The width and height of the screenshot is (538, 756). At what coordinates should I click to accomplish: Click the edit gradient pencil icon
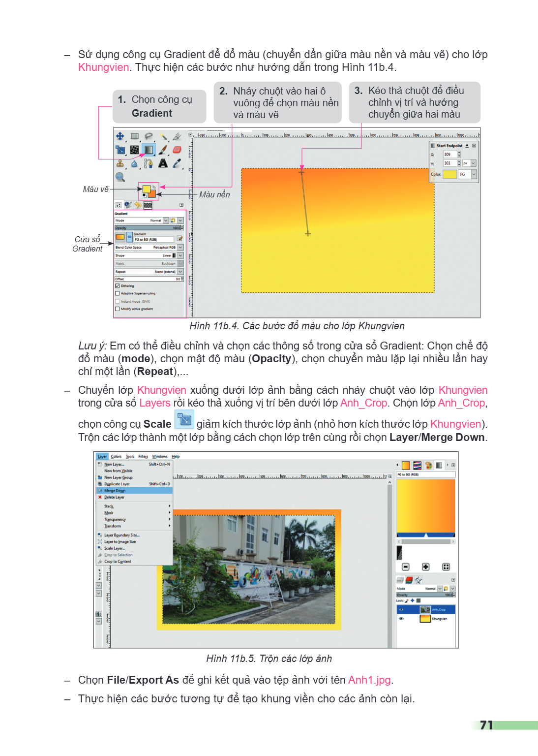[x=180, y=238]
